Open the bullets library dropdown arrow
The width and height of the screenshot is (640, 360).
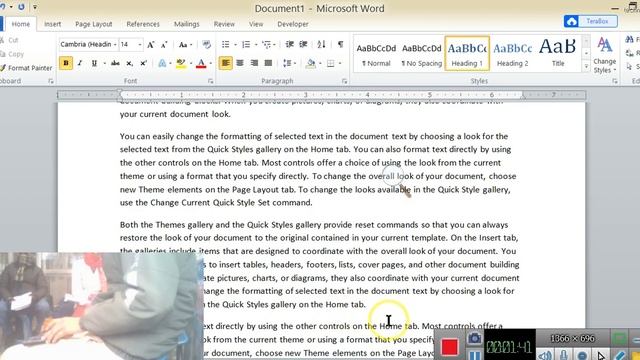(x=235, y=44)
